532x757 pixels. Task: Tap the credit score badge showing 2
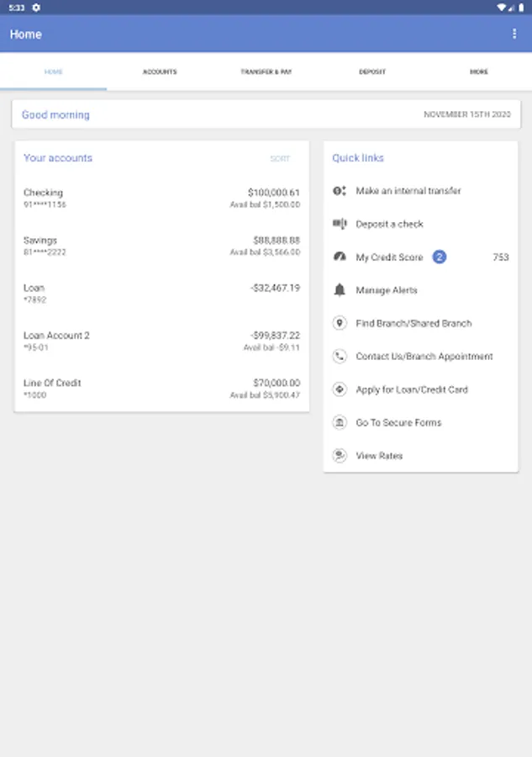point(439,257)
